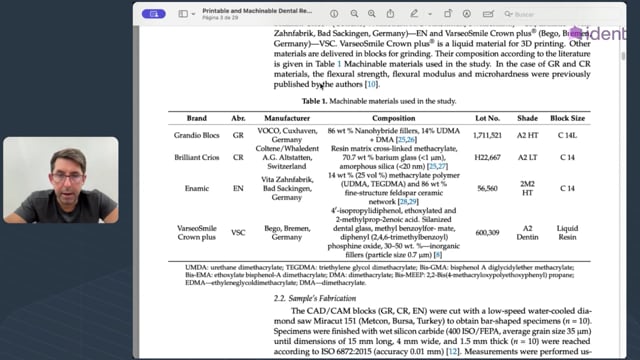Click lot number '1,711,521'

(487, 135)
